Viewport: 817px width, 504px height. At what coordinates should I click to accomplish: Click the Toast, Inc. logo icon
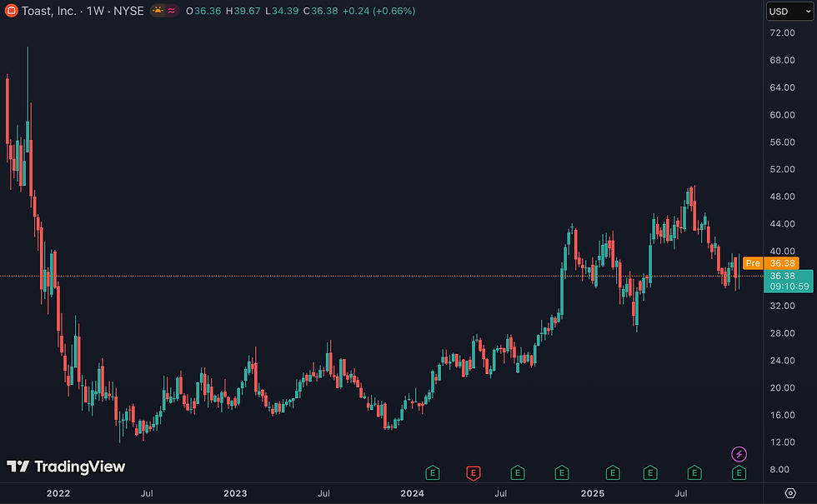pos(11,11)
